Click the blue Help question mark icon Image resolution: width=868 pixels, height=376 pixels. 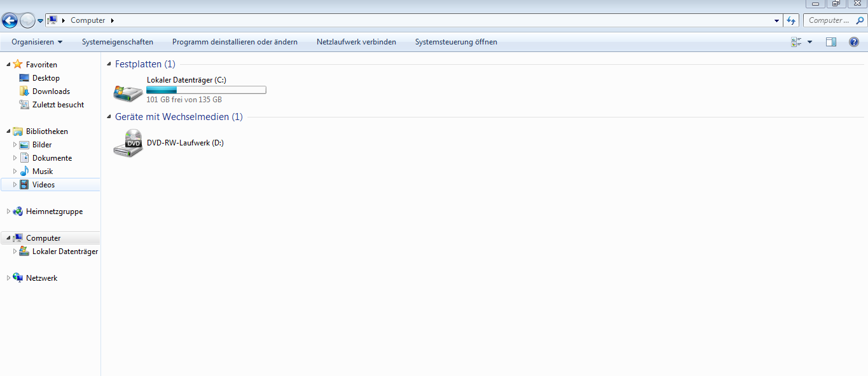coord(854,42)
